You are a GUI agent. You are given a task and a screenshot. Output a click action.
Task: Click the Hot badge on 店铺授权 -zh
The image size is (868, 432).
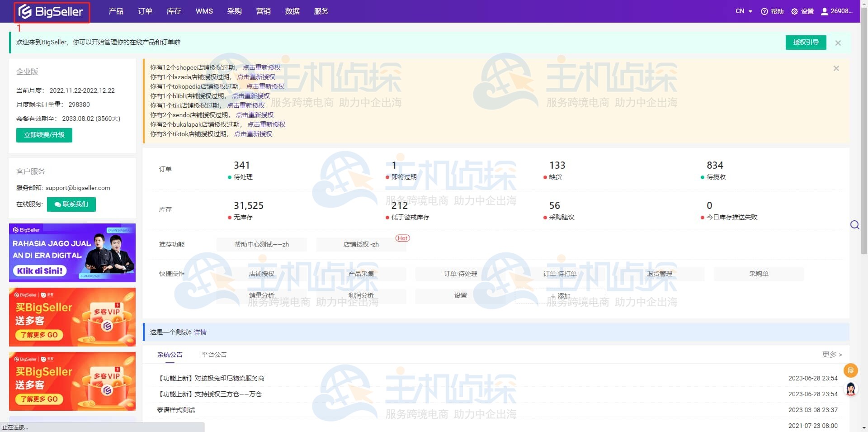click(402, 238)
